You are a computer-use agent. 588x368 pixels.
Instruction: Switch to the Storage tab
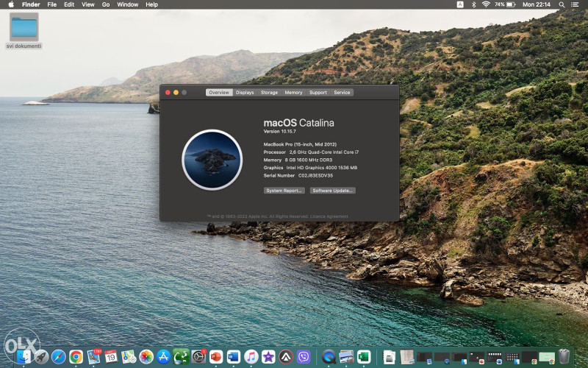tap(269, 93)
